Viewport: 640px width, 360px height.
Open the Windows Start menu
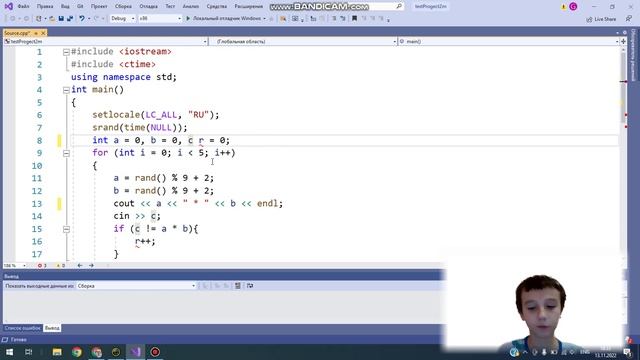coord(9,352)
